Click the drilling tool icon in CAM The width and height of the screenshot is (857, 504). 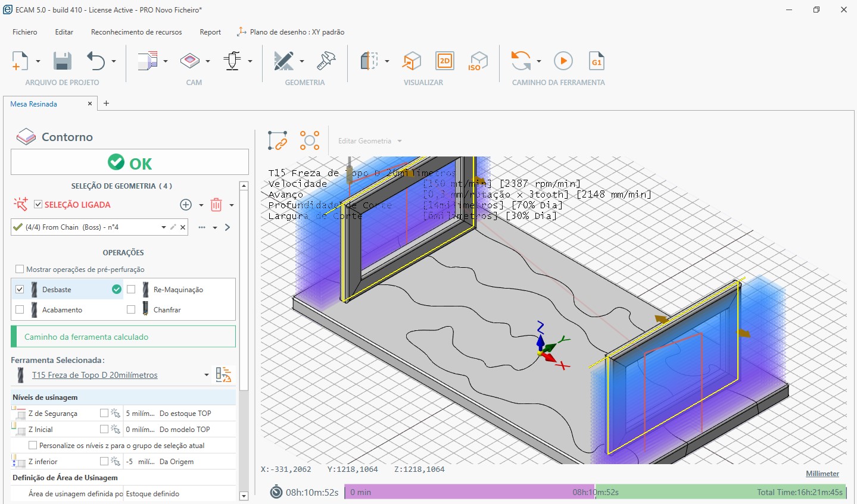232,61
